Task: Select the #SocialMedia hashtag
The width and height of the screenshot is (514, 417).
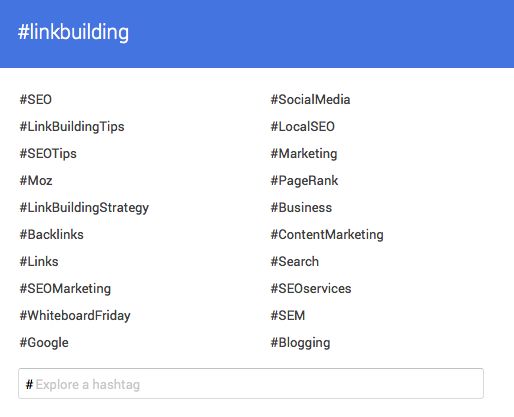Action: point(310,99)
